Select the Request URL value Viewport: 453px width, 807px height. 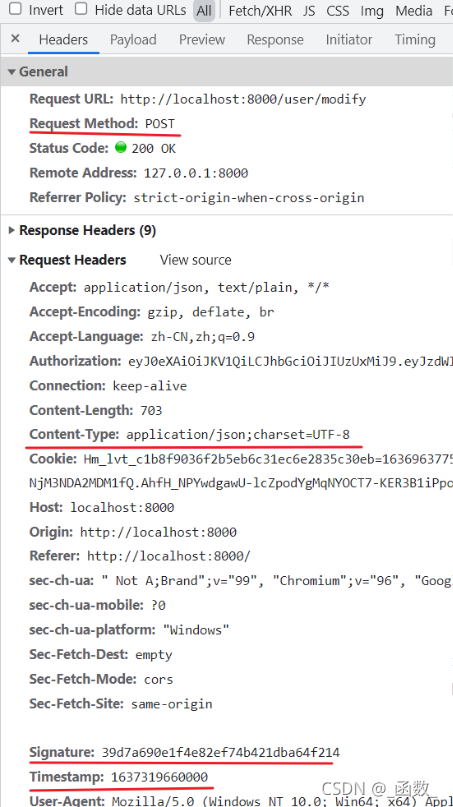(x=243, y=99)
